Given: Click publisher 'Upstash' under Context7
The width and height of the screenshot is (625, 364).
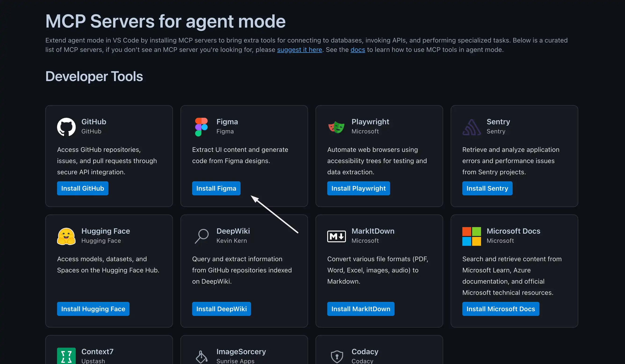Looking at the screenshot, I should tap(93, 361).
